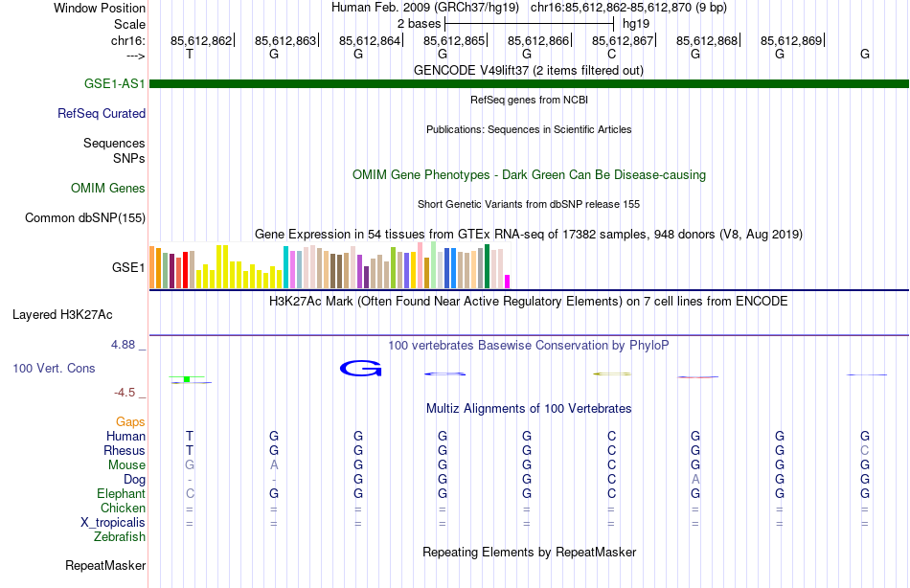
Task: Click the GSE1-AS1 gene track label
Action: [x=114, y=83]
